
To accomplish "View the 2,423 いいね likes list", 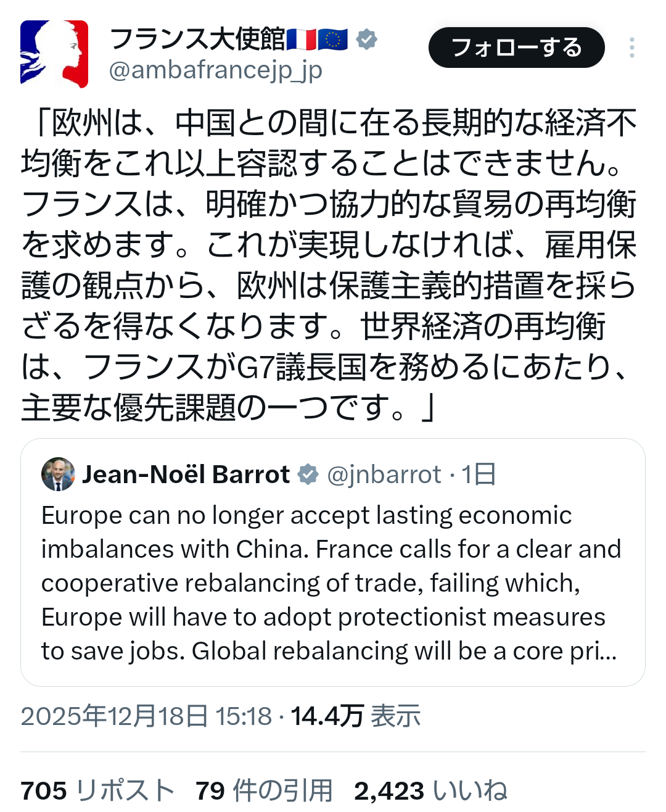I will [x=430, y=790].
